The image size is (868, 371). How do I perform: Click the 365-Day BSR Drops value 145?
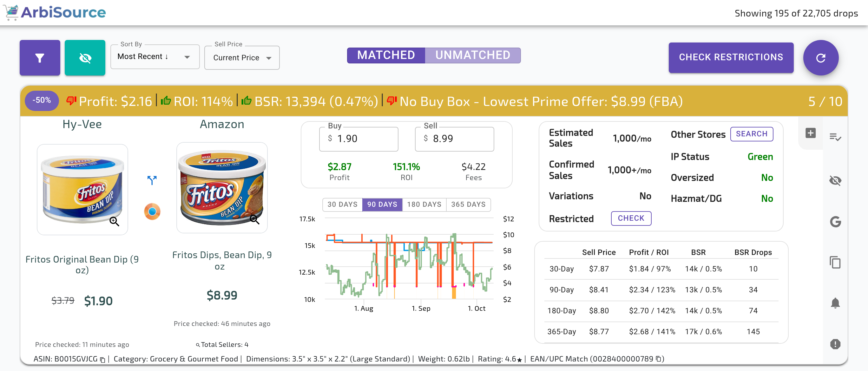coord(753,332)
